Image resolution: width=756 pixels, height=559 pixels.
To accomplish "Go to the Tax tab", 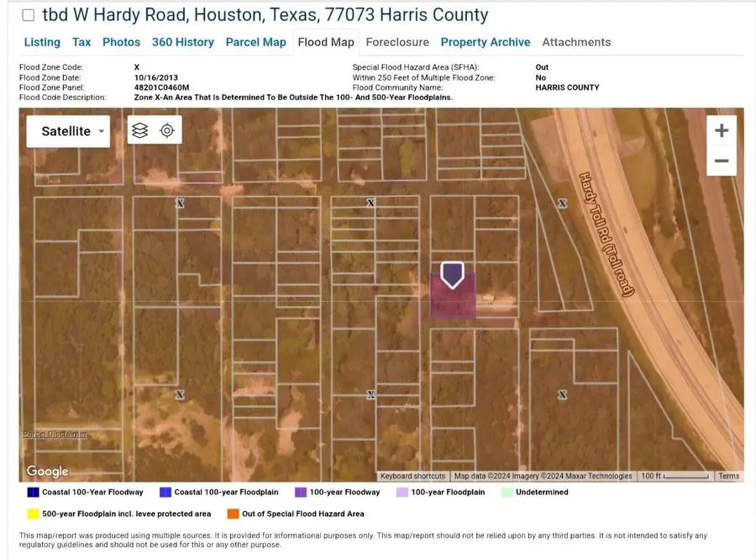I will click(x=81, y=42).
